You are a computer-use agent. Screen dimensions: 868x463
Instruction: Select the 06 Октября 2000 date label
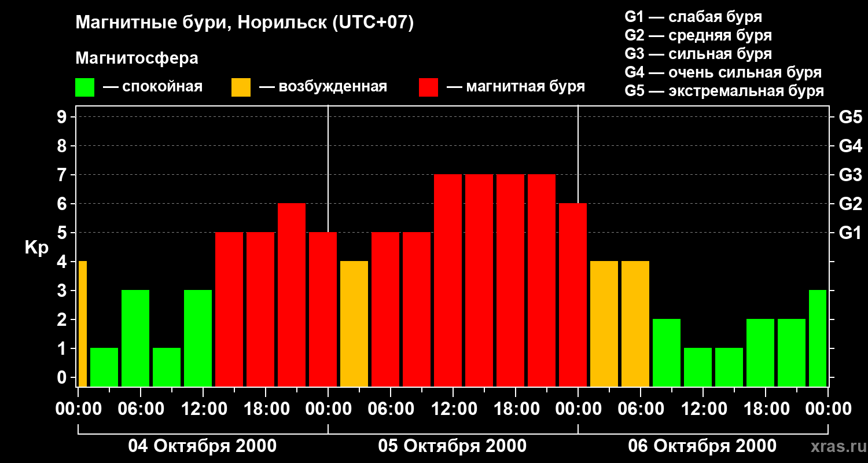point(703,446)
